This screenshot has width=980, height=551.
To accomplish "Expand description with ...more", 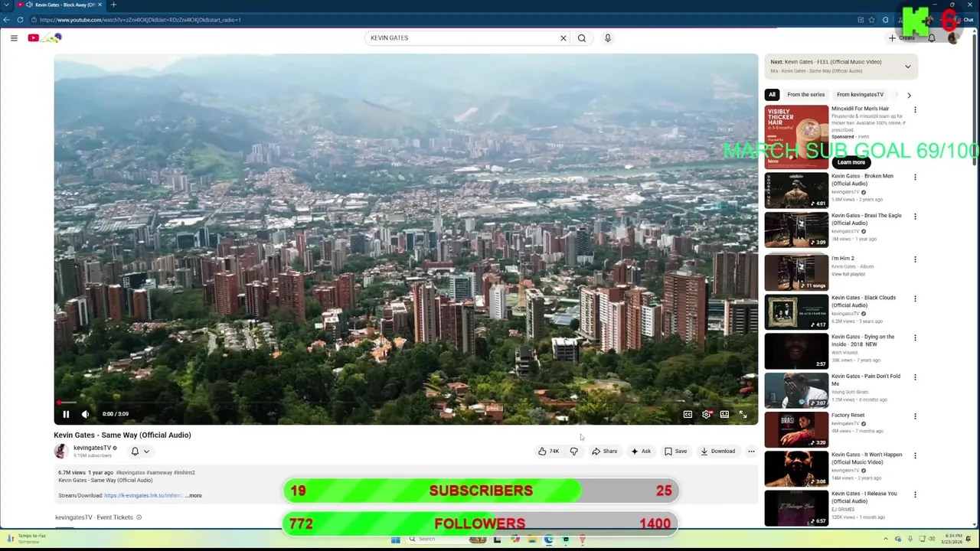I will coord(194,496).
